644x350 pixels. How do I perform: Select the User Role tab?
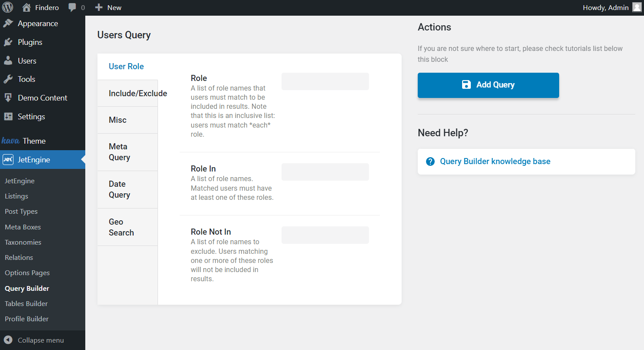(127, 67)
